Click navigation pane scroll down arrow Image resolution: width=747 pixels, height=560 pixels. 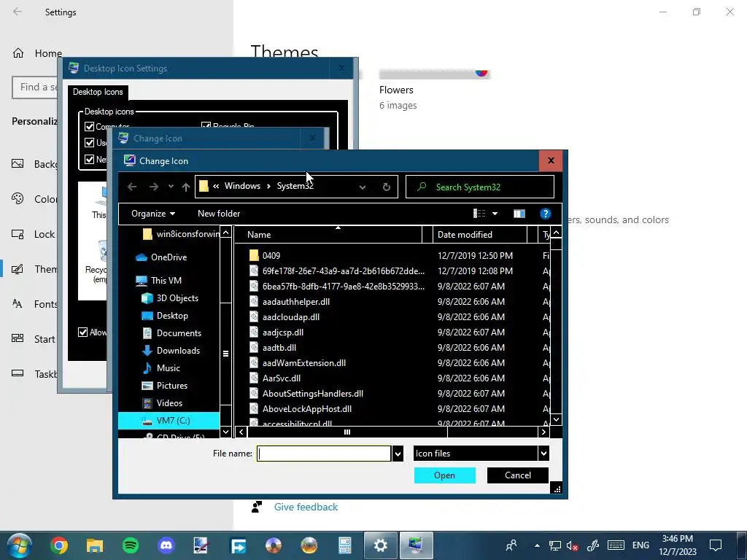(x=226, y=432)
